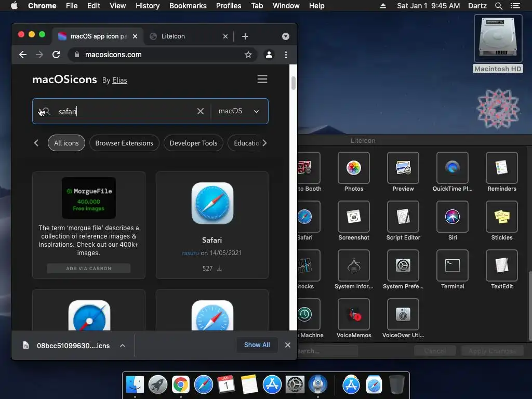Viewport: 532px width, 399px height.
Task: Open Launchpad from the Dock
Action: (x=158, y=384)
